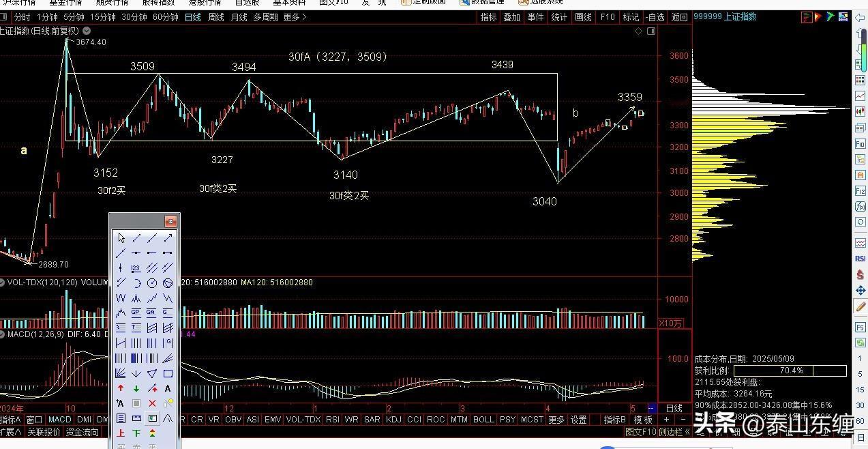Select the 日线 period tab
Viewport: 868px width, 449px height.
[193, 17]
